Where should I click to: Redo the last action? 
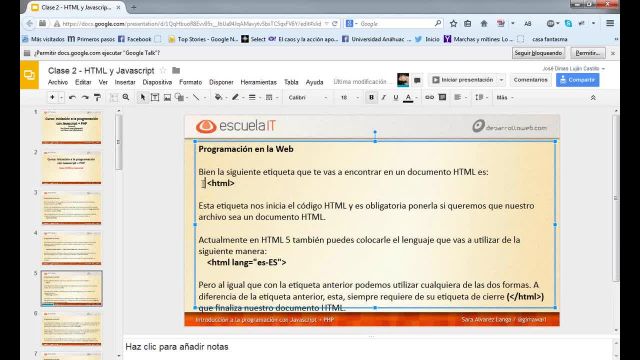point(85,98)
